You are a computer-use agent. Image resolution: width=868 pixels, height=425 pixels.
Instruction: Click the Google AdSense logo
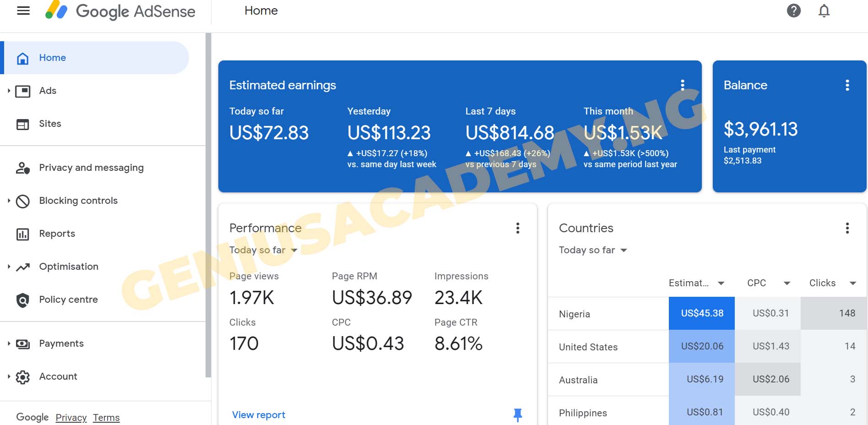pyautogui.click(x=120, y=11)
